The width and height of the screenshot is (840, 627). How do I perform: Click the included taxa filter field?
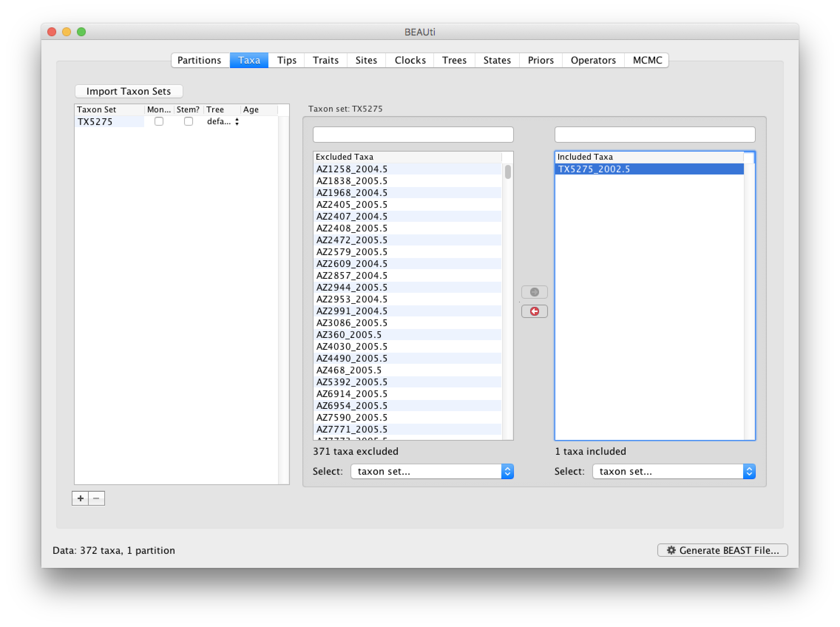[655, 135]
